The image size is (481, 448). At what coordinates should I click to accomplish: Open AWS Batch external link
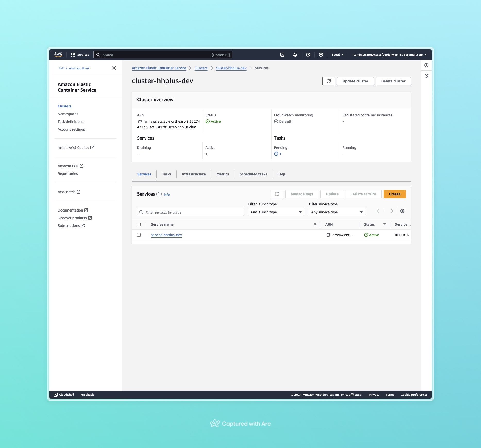[69, 192]
